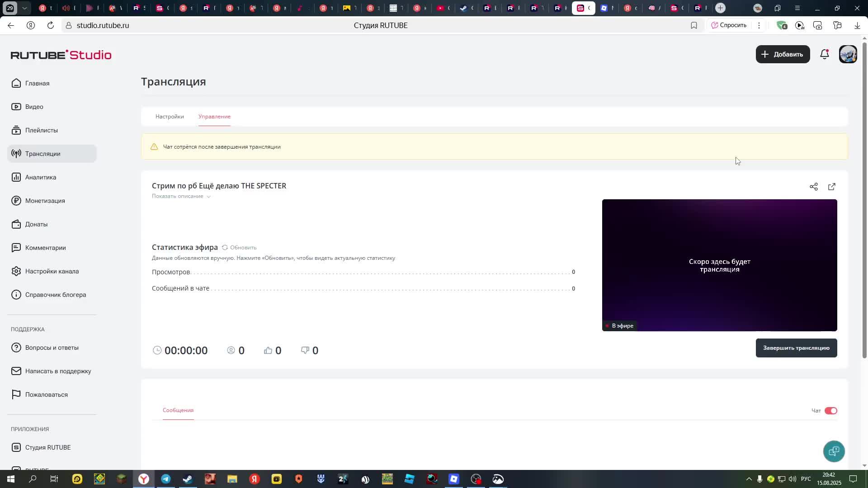Open the Монетизация section
868x488 pixels.
coord(45,201)
